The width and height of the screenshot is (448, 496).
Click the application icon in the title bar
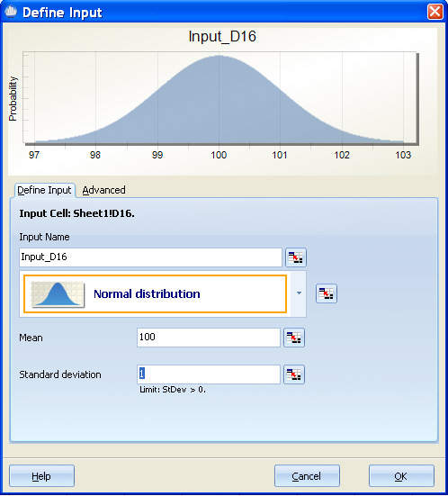point(11,12)
